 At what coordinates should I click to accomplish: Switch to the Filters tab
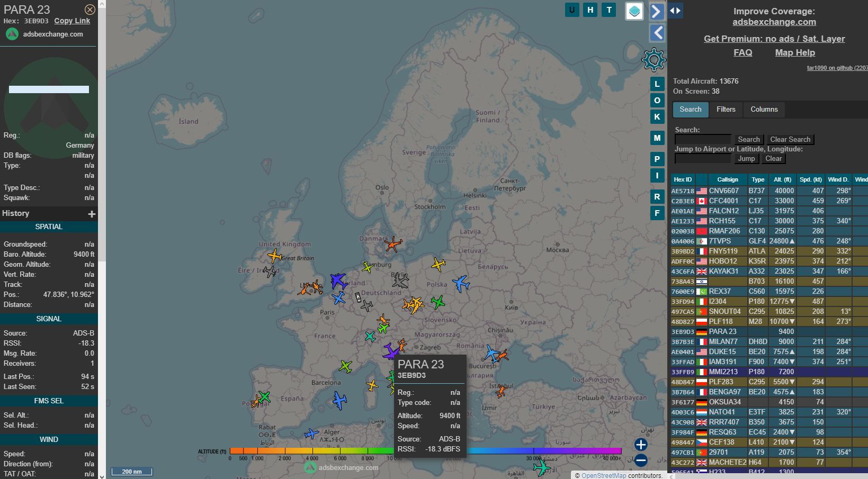point(726,110)
